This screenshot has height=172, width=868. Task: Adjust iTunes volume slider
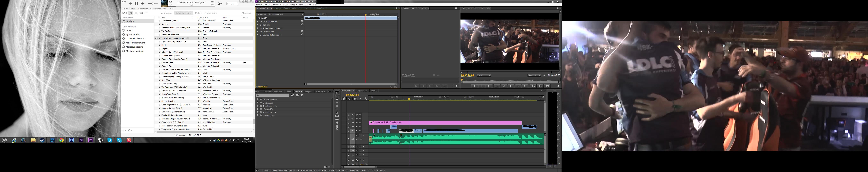(153, 3)
